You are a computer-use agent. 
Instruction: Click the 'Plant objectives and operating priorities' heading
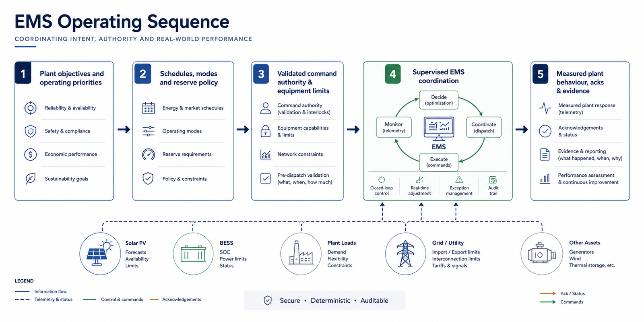point(72,78)
